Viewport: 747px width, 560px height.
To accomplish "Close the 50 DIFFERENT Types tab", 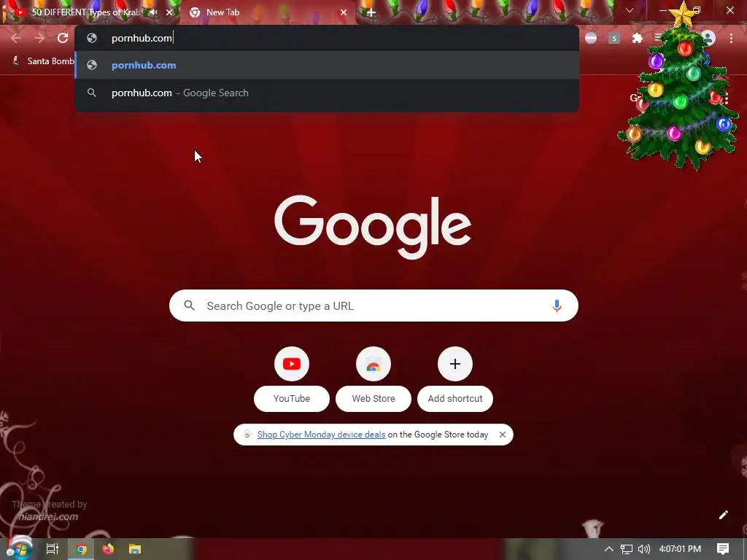I will (x=169, y=12).
